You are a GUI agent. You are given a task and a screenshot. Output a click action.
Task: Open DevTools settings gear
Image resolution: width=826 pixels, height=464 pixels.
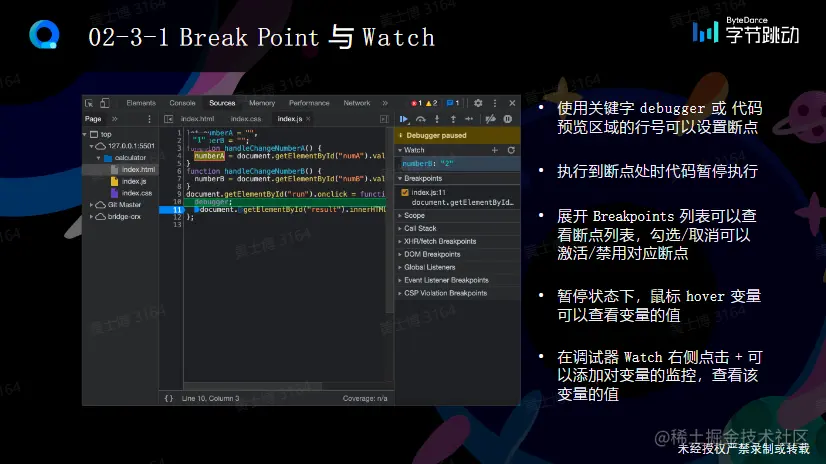point(478,103)
